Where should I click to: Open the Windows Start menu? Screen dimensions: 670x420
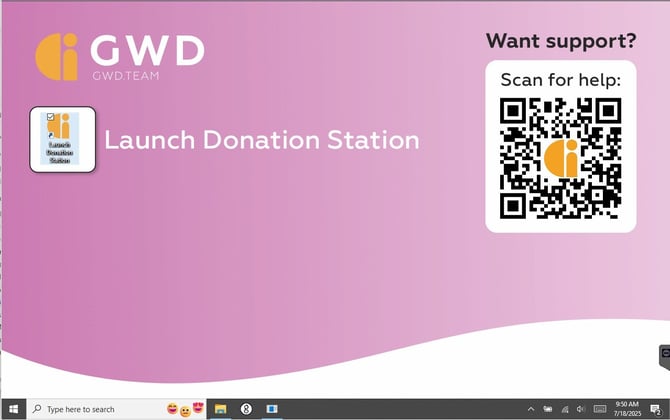(x=13, y=409)
